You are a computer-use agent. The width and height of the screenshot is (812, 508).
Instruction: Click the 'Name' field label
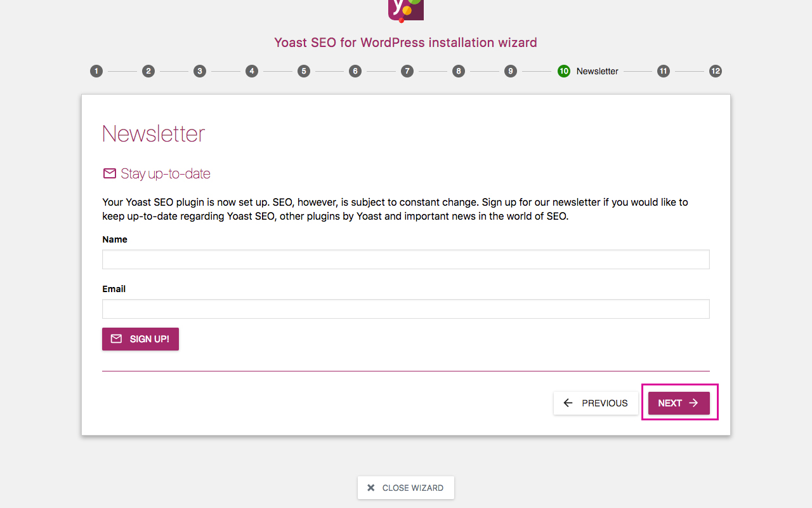tap(115, 239)
